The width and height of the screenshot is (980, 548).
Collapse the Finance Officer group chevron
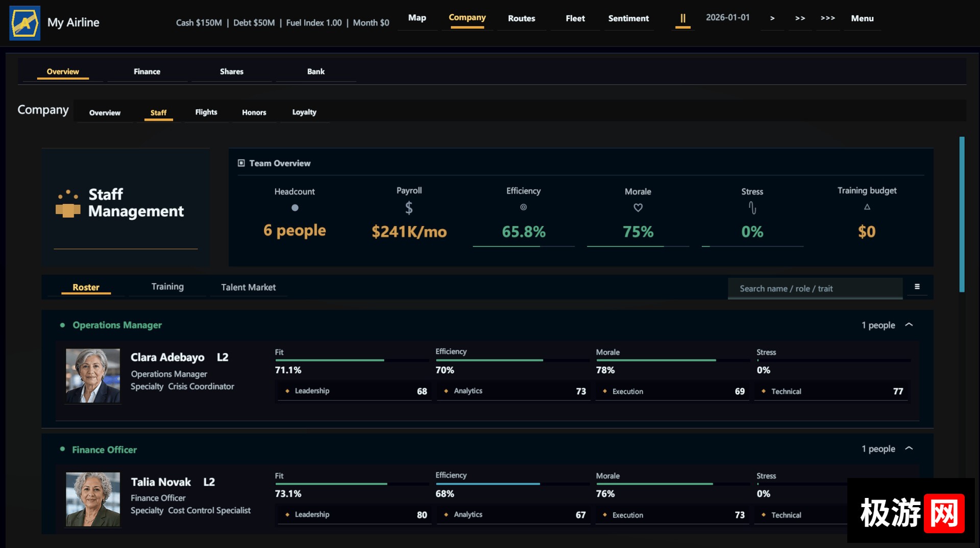[x=909, y=448]
